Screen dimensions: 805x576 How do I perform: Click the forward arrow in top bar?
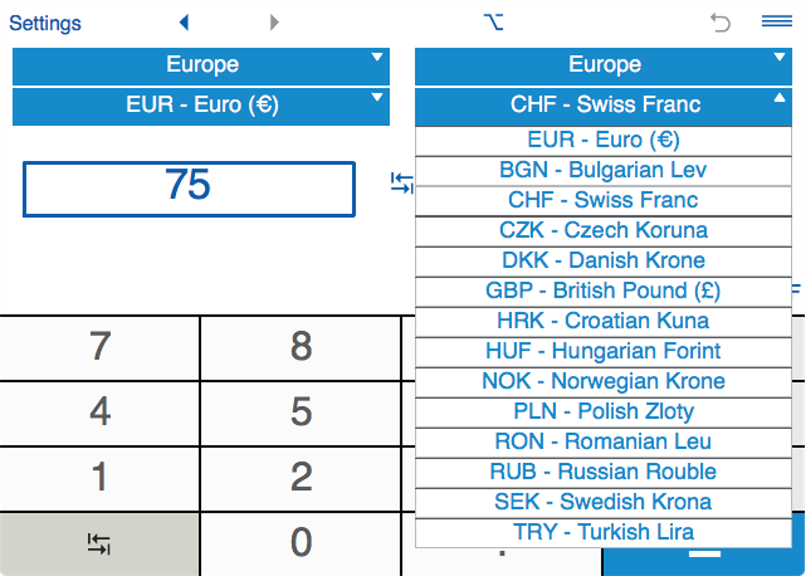point(274,23)
